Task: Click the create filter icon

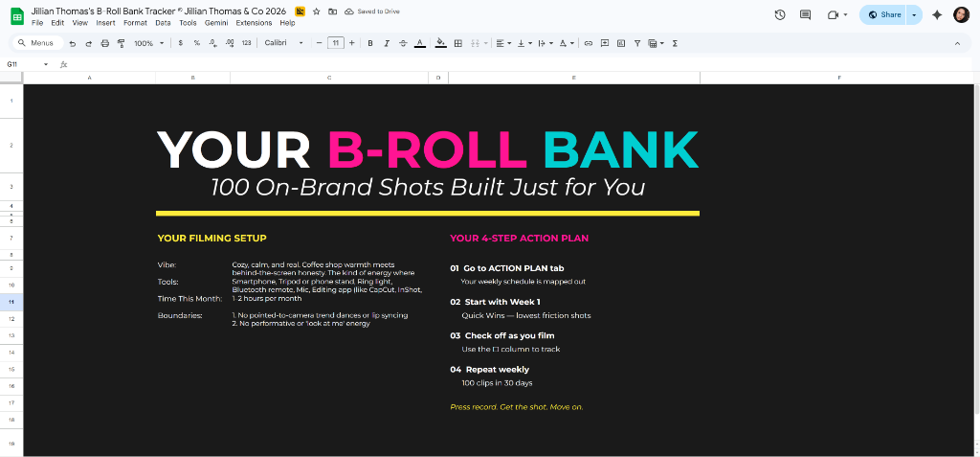Action: click(637, 43)
